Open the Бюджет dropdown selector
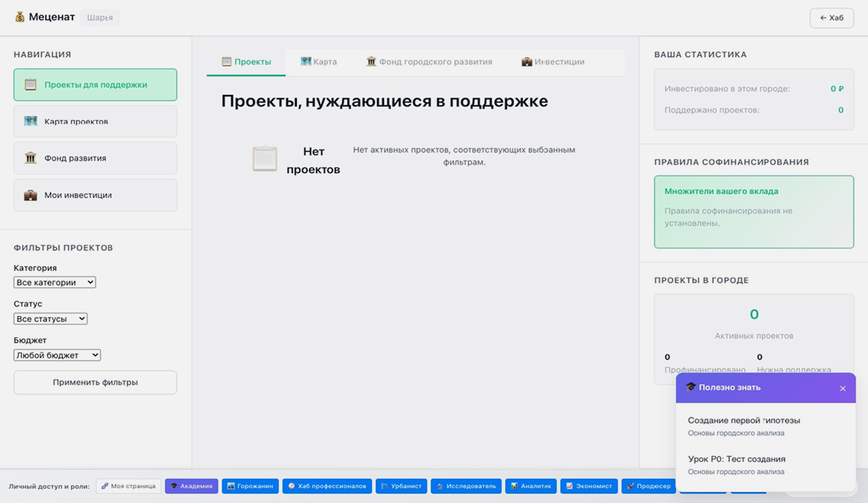 coord(57,355)
